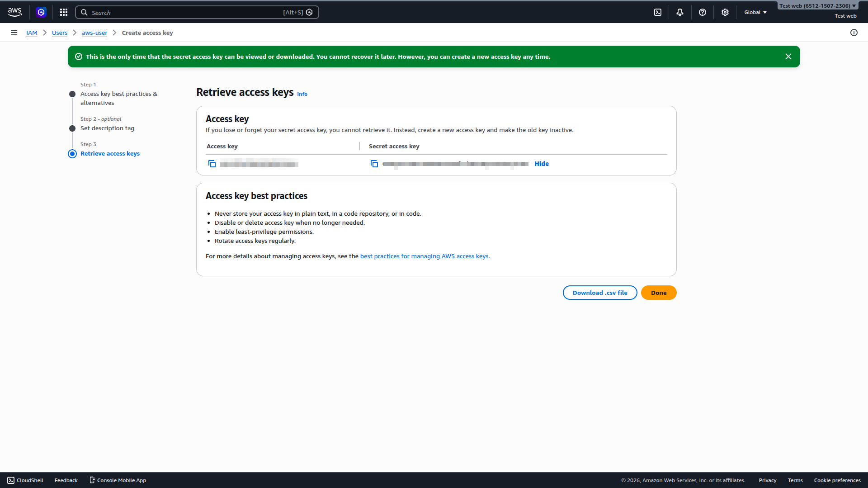Click the Done button

tap(659, 293)
